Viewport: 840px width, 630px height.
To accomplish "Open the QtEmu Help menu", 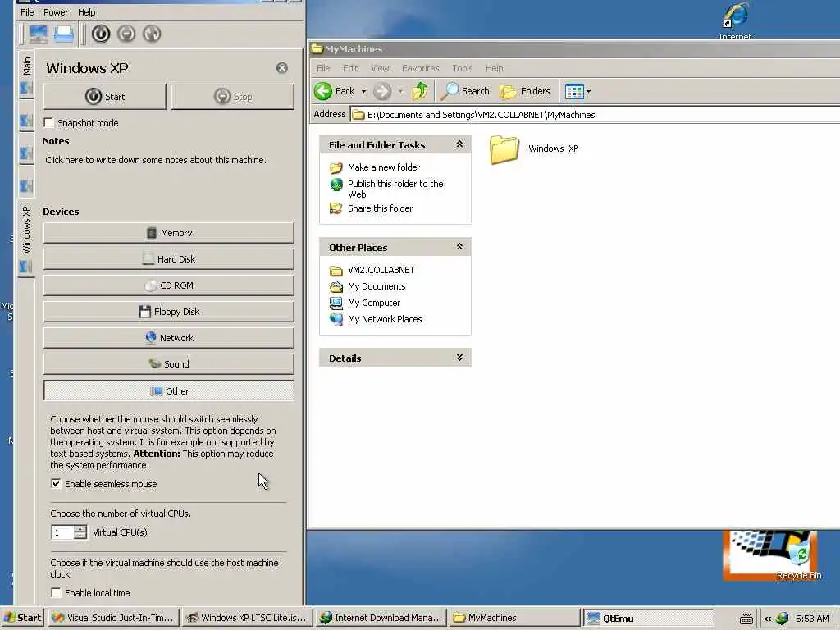I will click(87, 11).
